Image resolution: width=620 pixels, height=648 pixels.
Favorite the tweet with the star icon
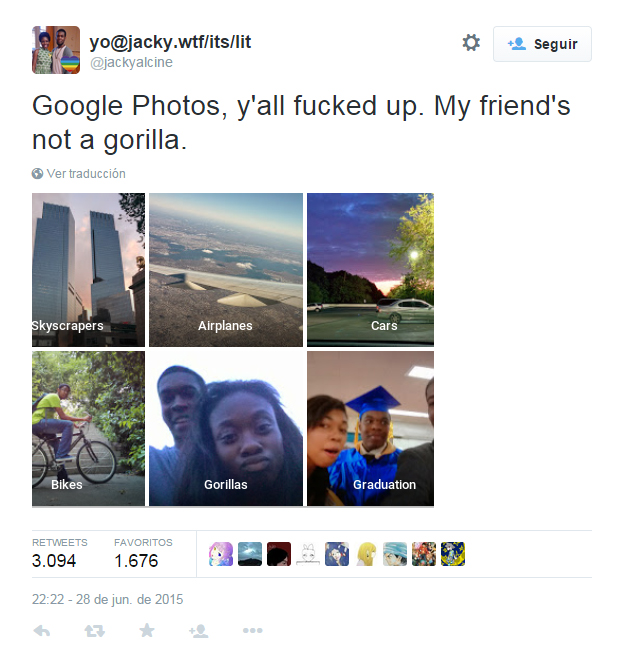147,630
